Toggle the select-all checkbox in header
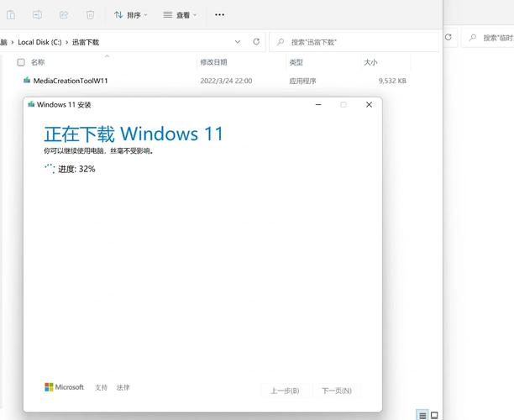Image resolution: width=514 pixels, height=420 pixels. coord(21,62)
